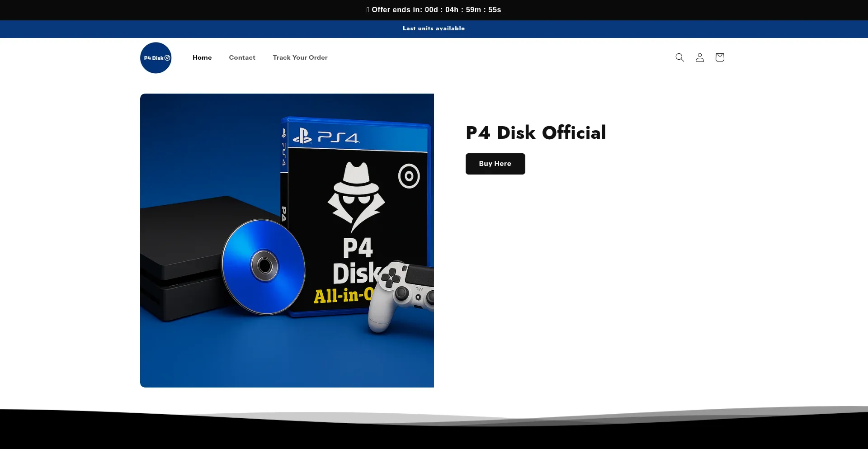
Task: Click the offer countdown timer banner
Action: click(x=434, y=10)
